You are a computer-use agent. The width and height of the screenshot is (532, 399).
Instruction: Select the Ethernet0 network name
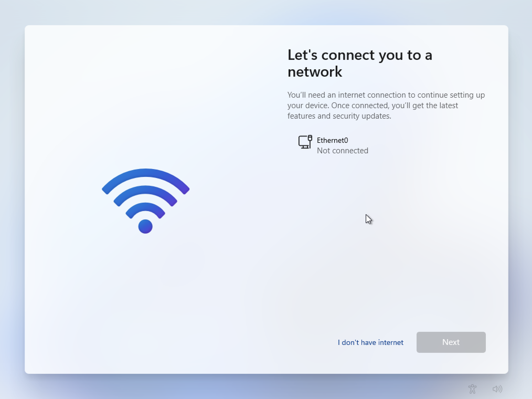point(332,140)
